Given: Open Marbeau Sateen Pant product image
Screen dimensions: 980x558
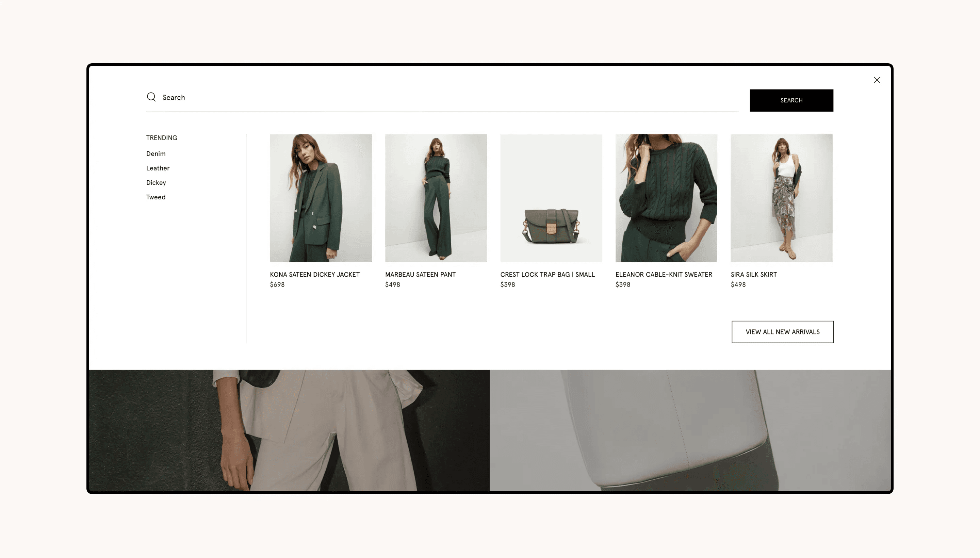Looking at the screenshot, I should [436, 198].
